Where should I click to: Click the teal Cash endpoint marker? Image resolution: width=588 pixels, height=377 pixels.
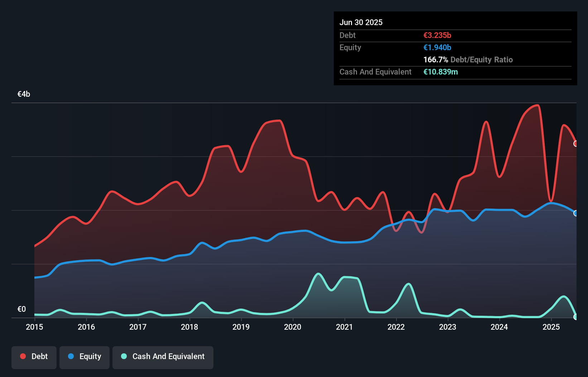pyautogui.click(x=576, y=317)
